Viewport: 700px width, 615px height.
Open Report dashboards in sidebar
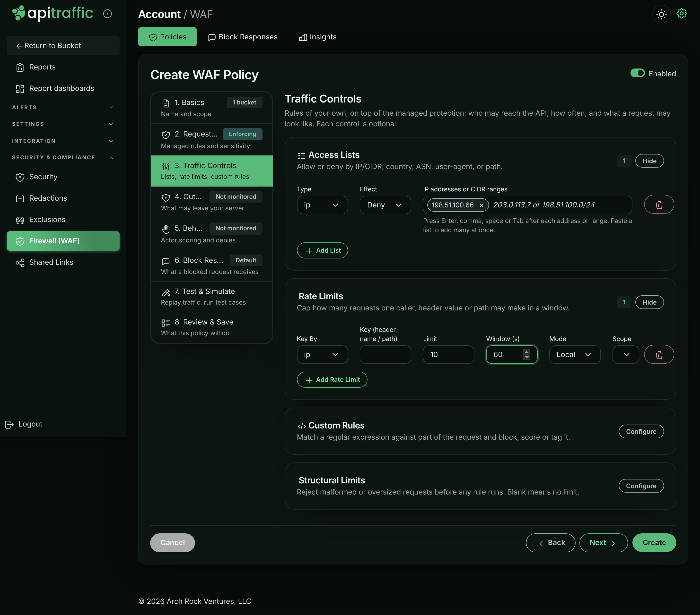point(63,88)
